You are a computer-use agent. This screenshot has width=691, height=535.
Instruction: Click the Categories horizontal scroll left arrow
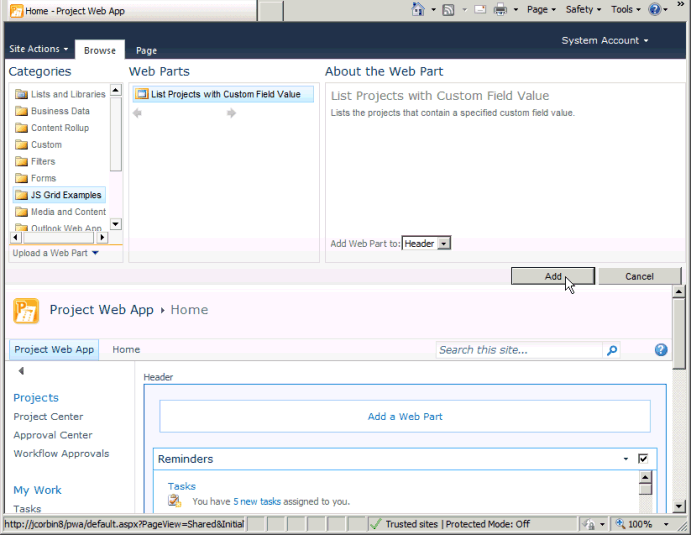coord(15,238)
